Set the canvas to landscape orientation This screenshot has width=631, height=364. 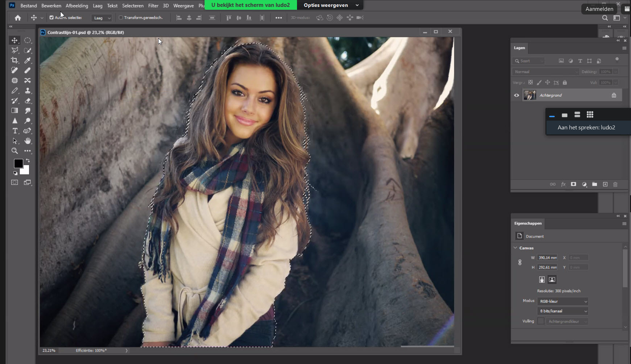(x=552, y=279)
